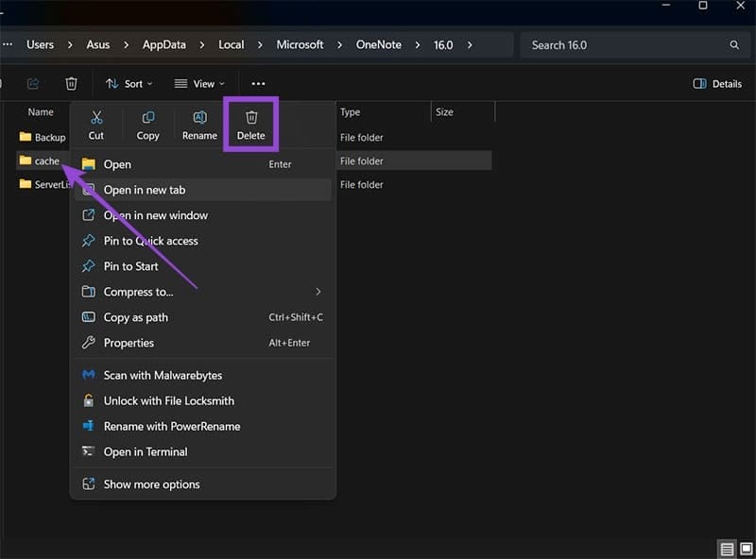Image resolution: width=756 pixels, height=559 pixels.
Task: Click the highlighted Delete icon
Action: [251, 123]
